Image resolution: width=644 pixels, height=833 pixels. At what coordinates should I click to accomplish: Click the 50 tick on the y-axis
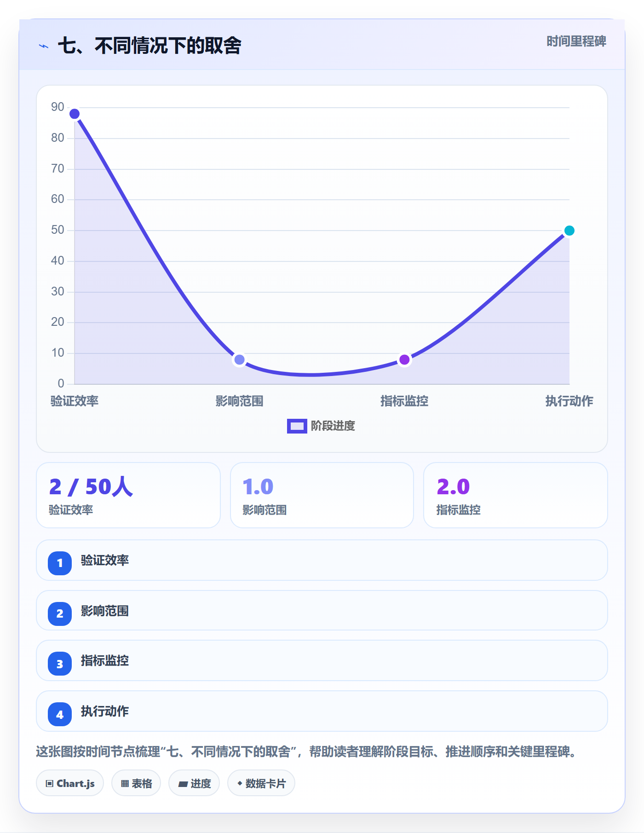coord(57,230)
